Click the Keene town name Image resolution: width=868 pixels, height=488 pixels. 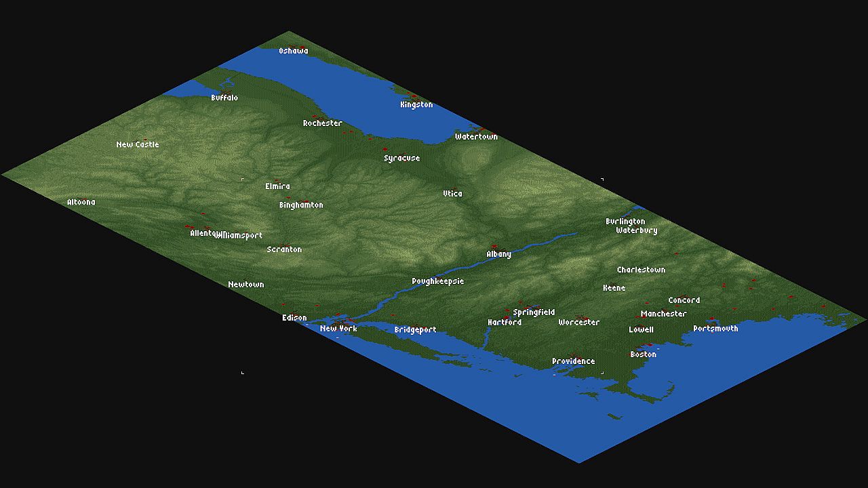pos(614,288)
